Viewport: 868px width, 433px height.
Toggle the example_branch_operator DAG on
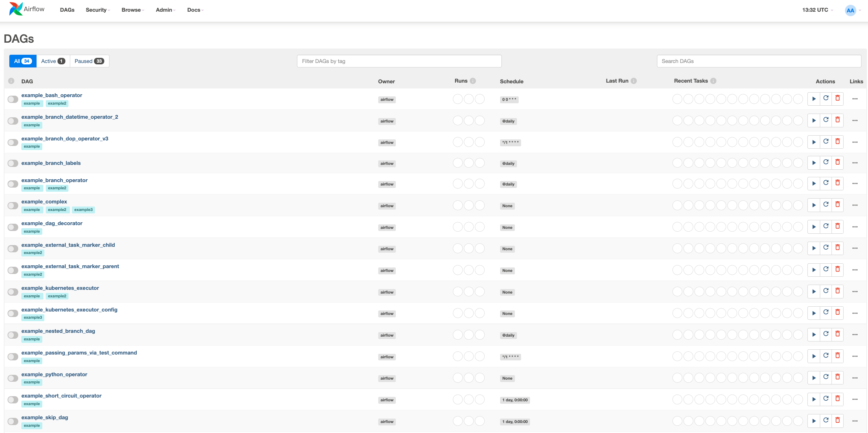[13, 184]
